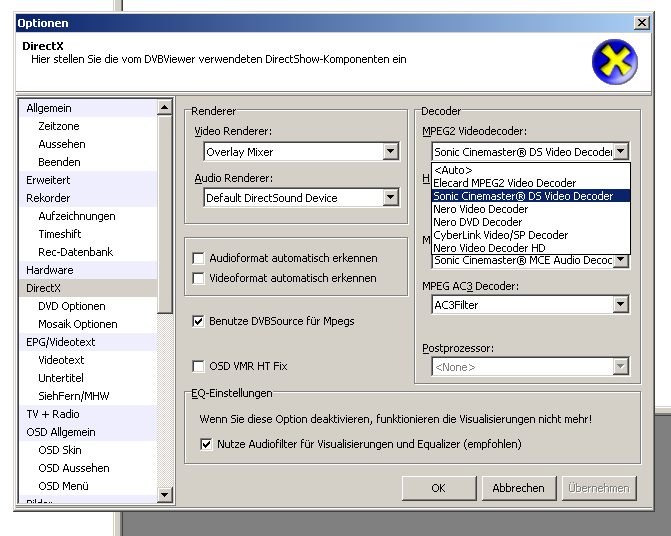Enable Audioformat automatisch erkennen checkbox

point(199,258)
